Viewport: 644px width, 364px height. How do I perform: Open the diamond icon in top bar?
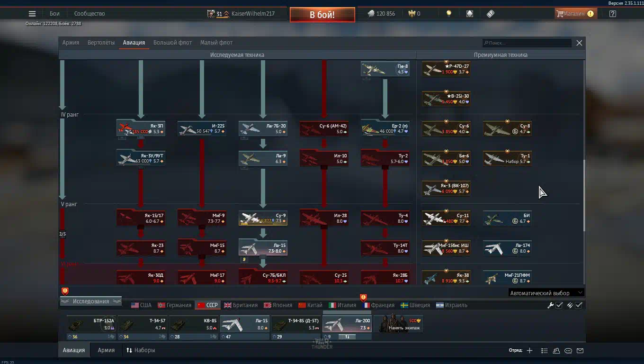[469, 14]
